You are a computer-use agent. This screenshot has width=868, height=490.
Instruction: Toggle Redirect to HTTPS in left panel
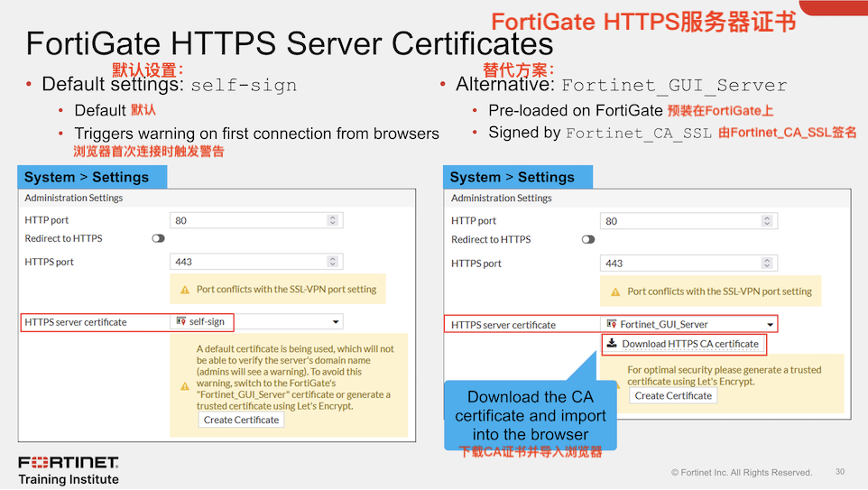158,238
